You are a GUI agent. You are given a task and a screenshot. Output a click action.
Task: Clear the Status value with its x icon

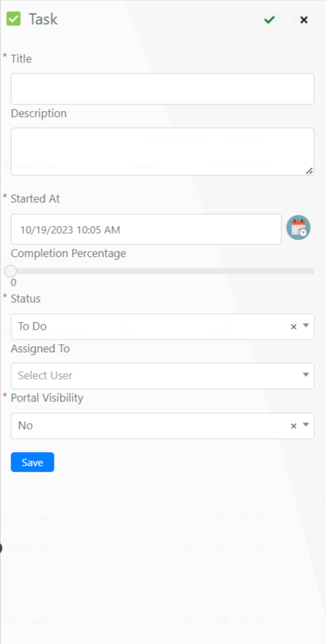point(294,327)
